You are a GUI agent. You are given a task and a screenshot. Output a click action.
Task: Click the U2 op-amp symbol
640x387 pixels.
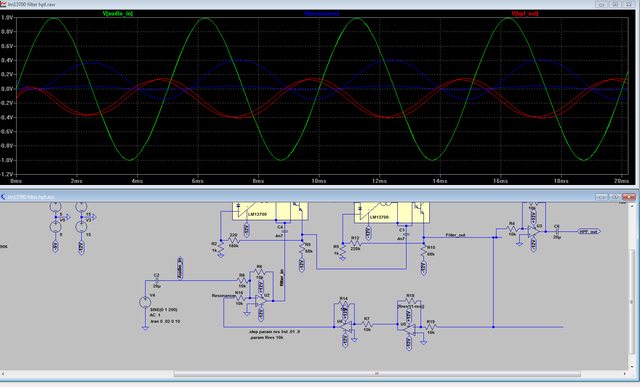click(x=261, y=300)
